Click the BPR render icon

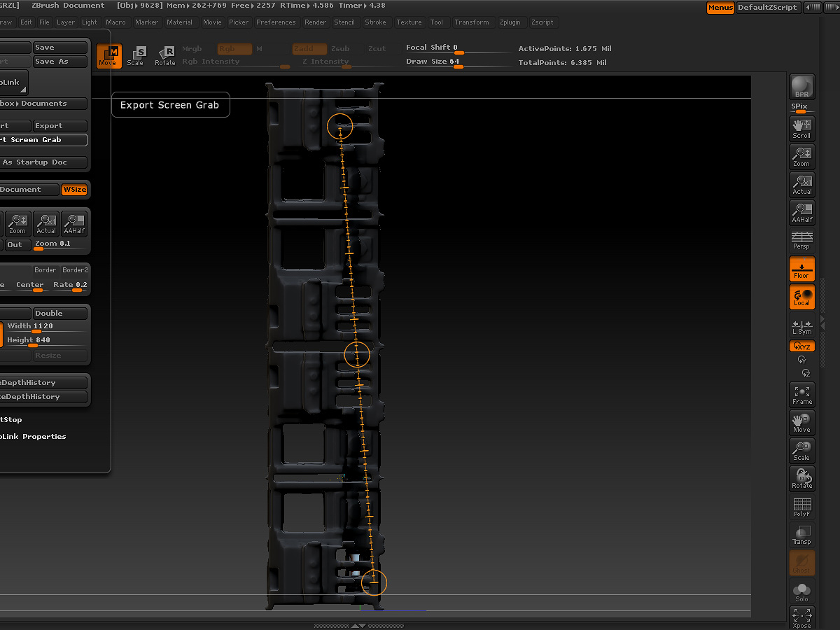[x=801, y=87]
